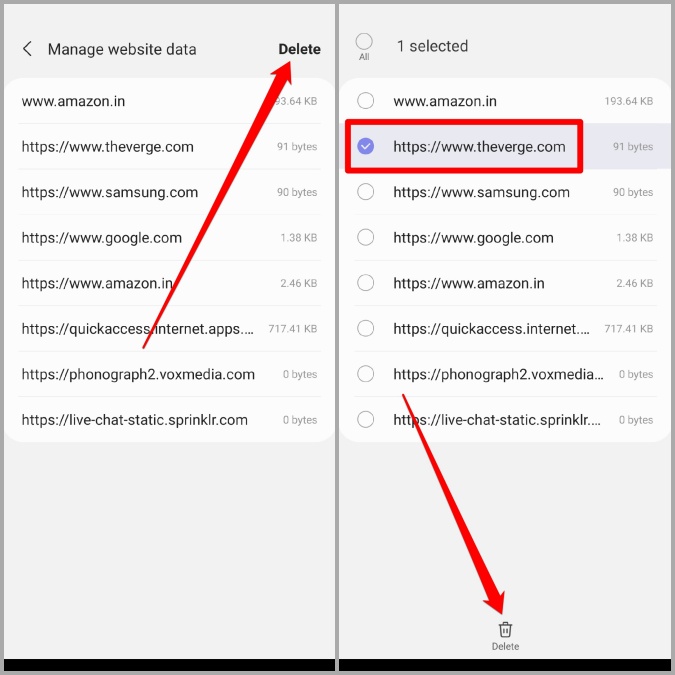Screen dimensions: 675x675
Task: Open https://www.samsung.com row in left list
Action: point(169,192)
